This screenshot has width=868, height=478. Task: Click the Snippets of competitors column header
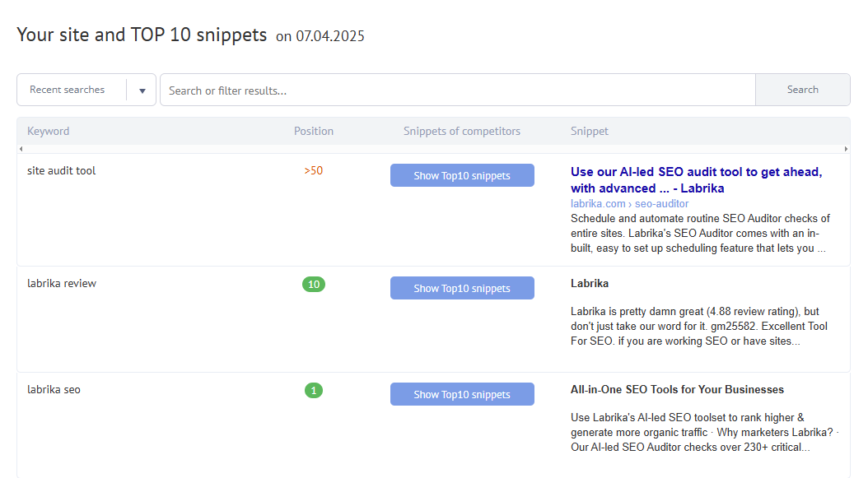(462, 131)
